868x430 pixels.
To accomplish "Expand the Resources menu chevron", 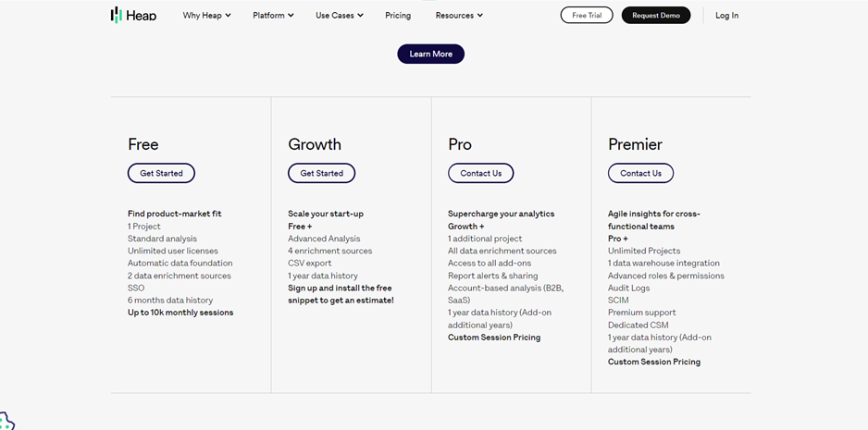I will pyautogui.click(x=480, y=16).
